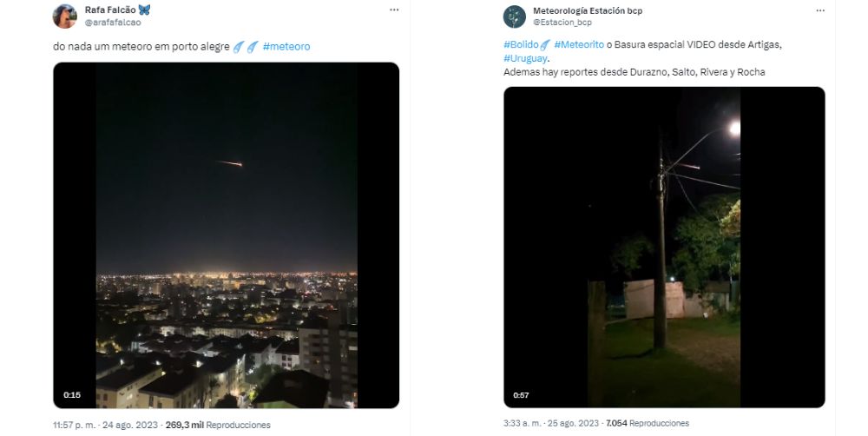Click the 0:15 duration badge
The width and height of the screenshot is (868, 436).
tap(72, 395)
